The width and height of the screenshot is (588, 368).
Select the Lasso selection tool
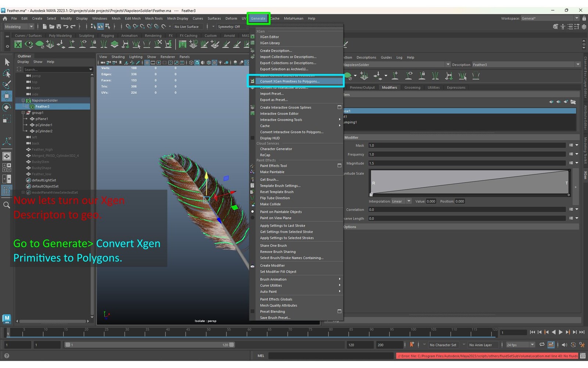click(x=7, y=74)
